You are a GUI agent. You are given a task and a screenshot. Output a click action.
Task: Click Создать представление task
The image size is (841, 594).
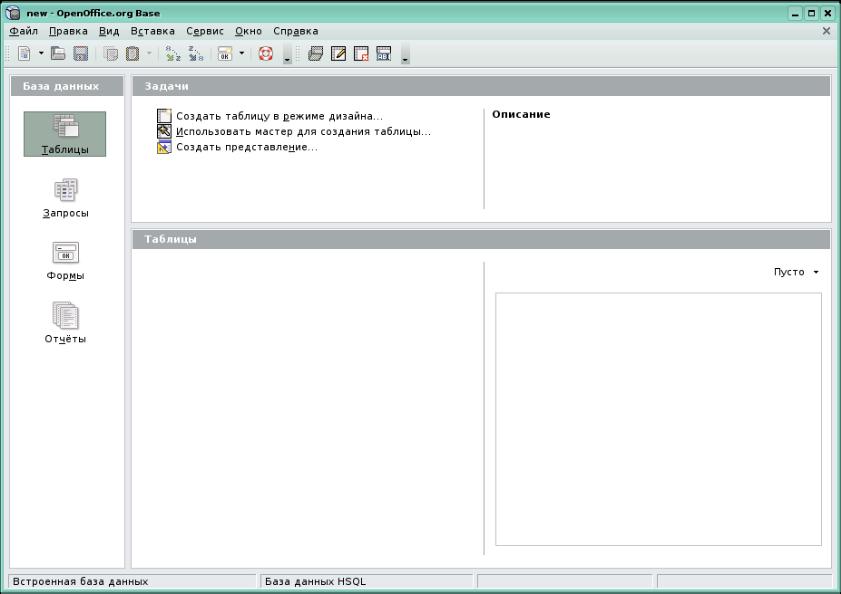pos(247,147)
